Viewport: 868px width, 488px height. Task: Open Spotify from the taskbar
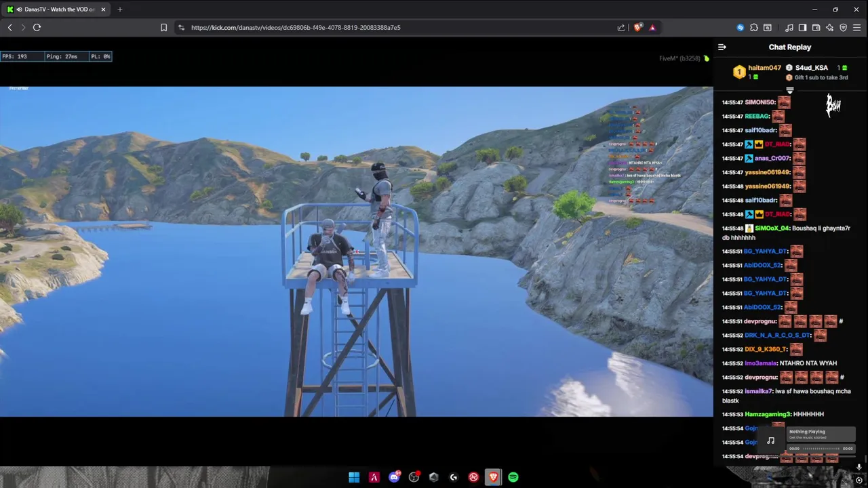(513, 477)
